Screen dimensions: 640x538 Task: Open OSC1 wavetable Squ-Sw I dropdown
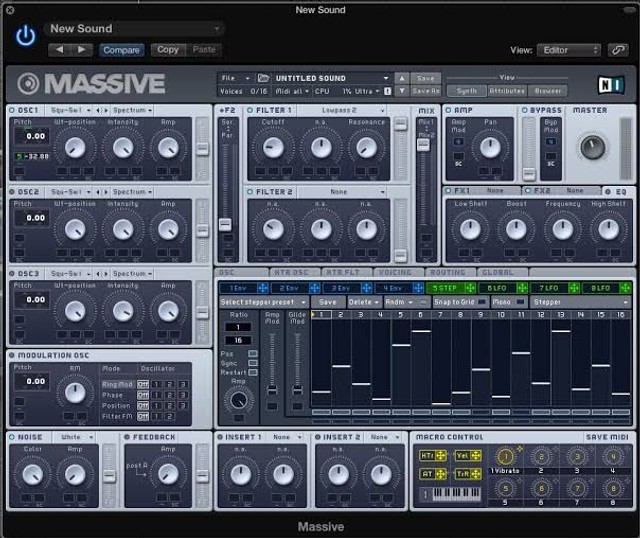[x=69, y=110]
